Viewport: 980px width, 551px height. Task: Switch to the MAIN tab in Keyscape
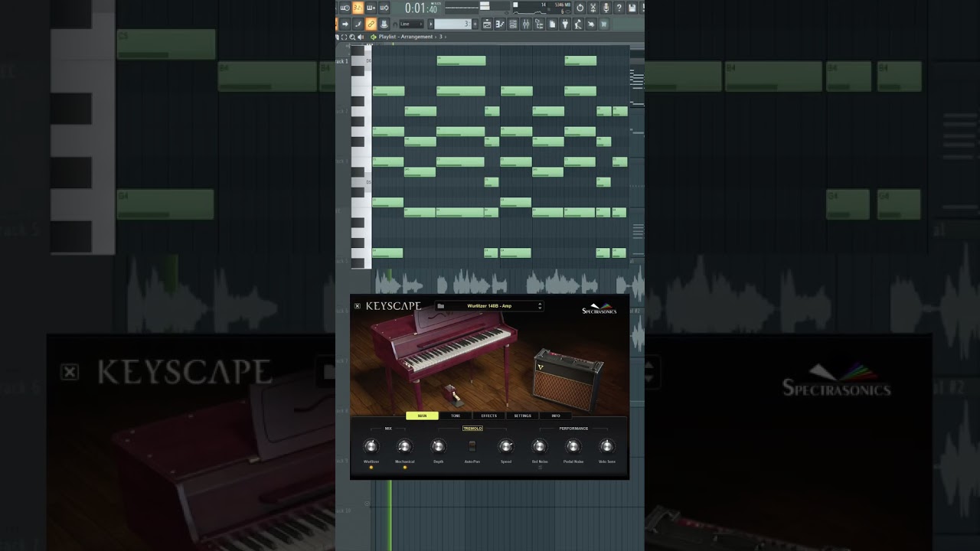pyautogui.click(x=422, y=416)
